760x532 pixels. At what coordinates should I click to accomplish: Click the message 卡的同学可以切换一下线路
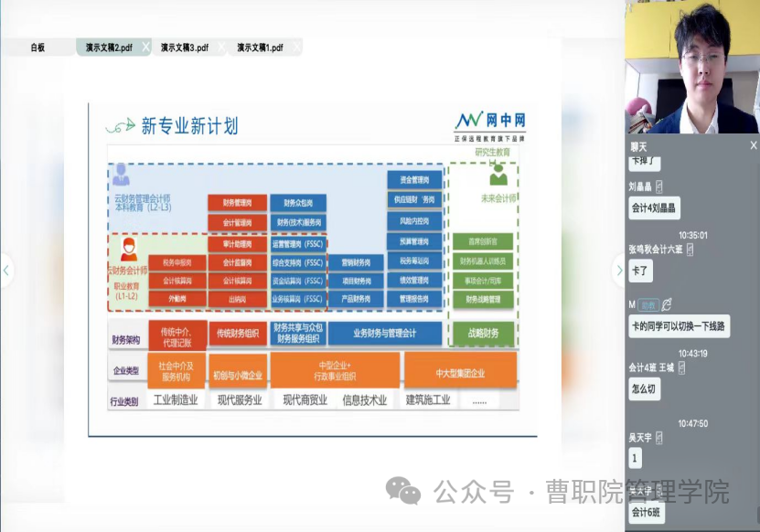679,326
